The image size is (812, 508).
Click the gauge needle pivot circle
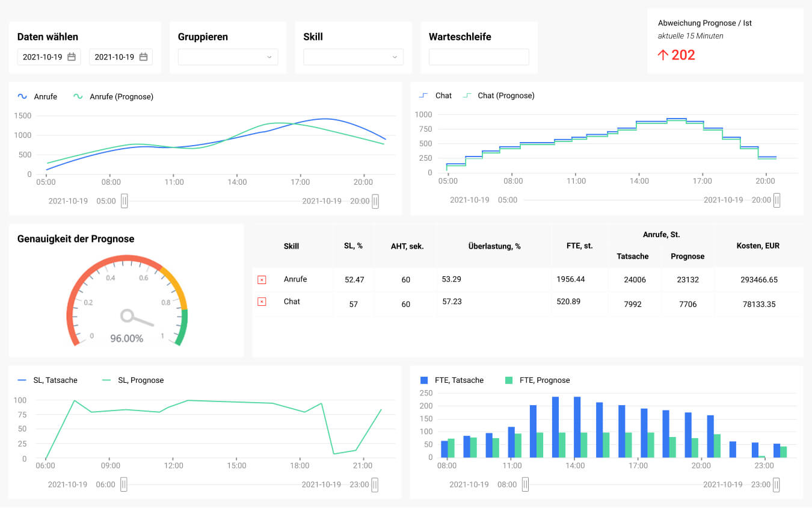tap(127, 315)
